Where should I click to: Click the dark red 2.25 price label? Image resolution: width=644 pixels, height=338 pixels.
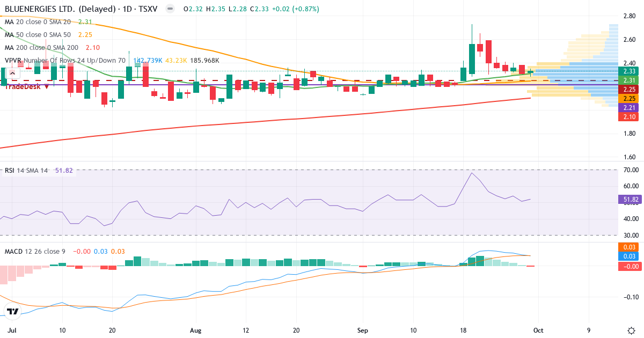point(629,89)
